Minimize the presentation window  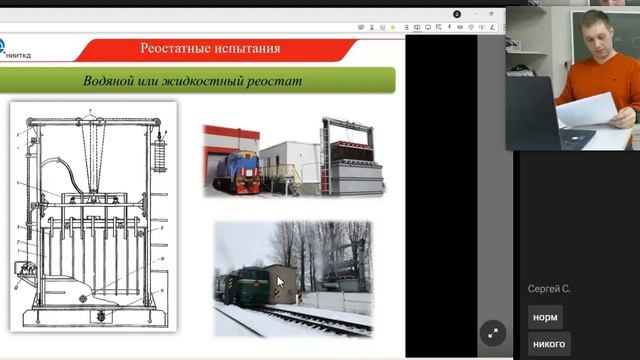tap(476, 14)
